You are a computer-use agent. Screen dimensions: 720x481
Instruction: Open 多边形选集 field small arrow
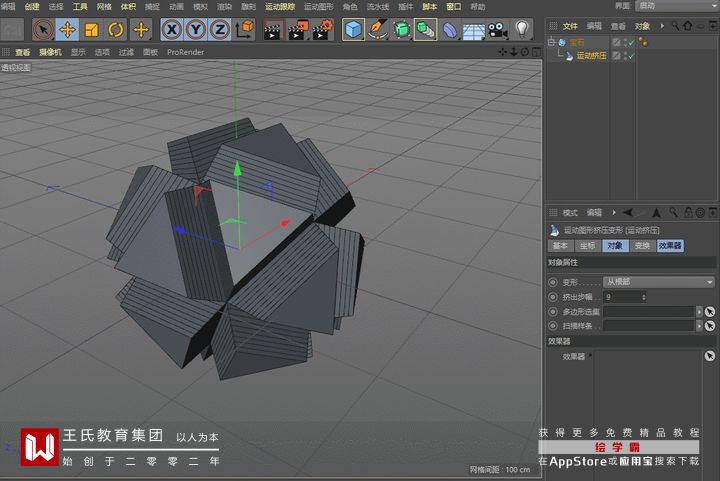(699, 312)
